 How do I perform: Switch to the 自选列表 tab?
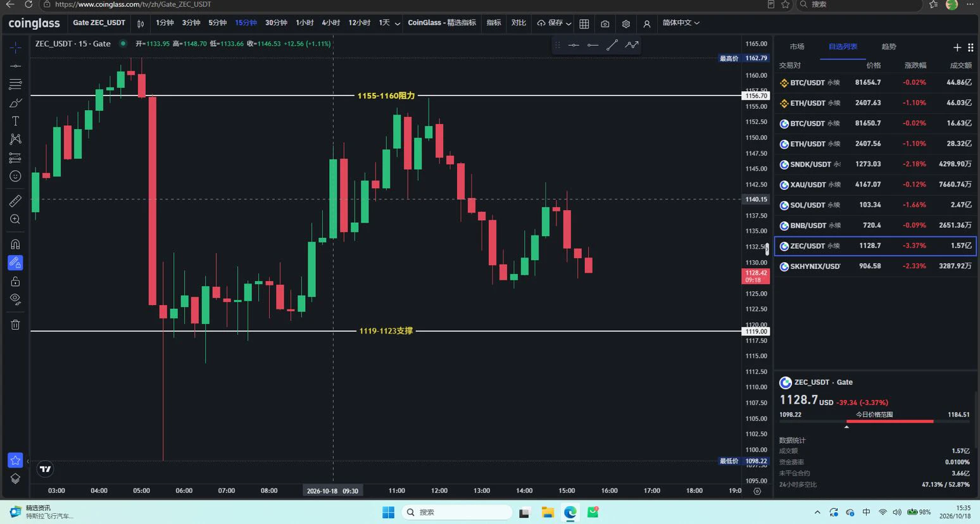click(x=843, y=47)
